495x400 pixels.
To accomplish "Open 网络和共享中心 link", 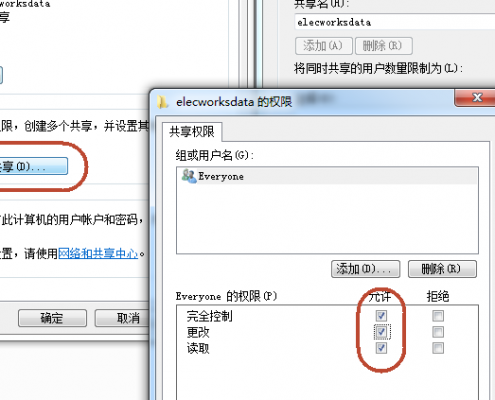I will click(x=98, y=254).
